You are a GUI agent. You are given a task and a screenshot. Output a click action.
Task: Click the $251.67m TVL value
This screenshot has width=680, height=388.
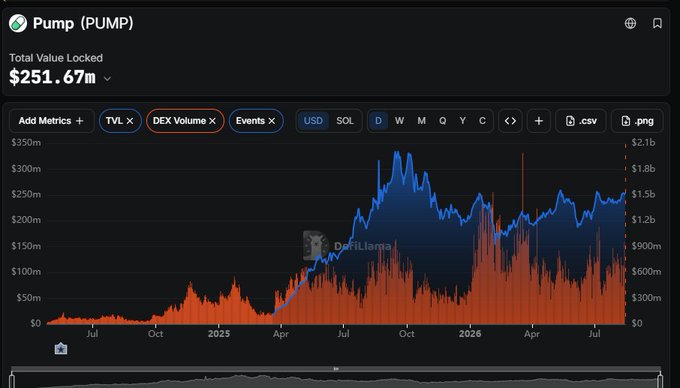point(52,77)
